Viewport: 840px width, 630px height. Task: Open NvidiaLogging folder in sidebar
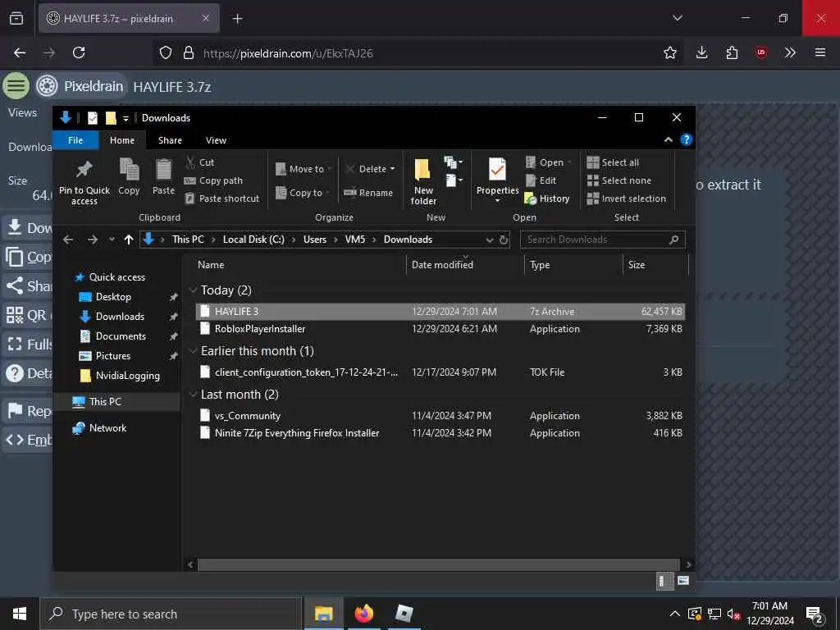pos(127,376)
